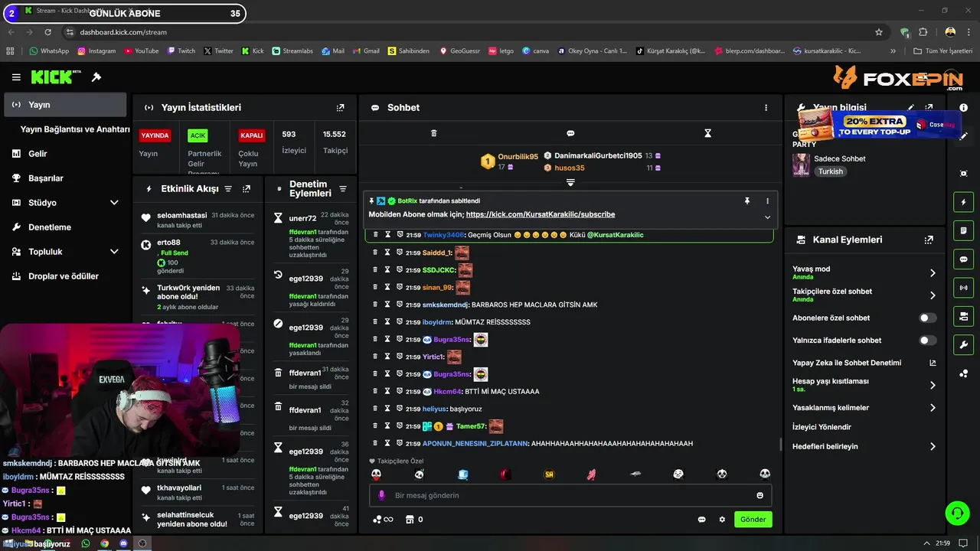Click the pin icon next to the Kick logo
The height and width of the screenshot is (551, 980).
pos(96,77)
